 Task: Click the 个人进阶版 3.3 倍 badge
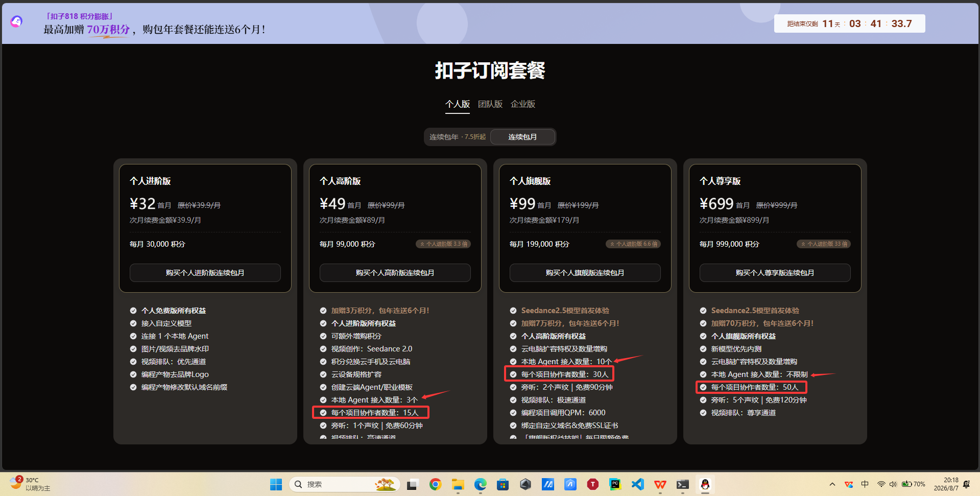443,244
